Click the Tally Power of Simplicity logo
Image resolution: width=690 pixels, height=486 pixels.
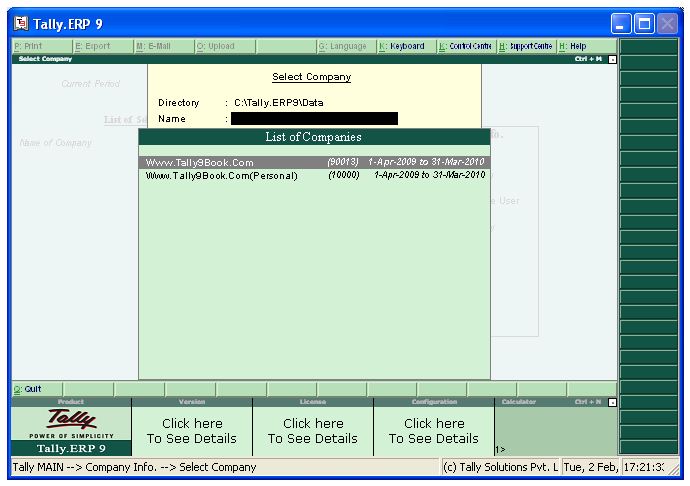tap(71, 423)
